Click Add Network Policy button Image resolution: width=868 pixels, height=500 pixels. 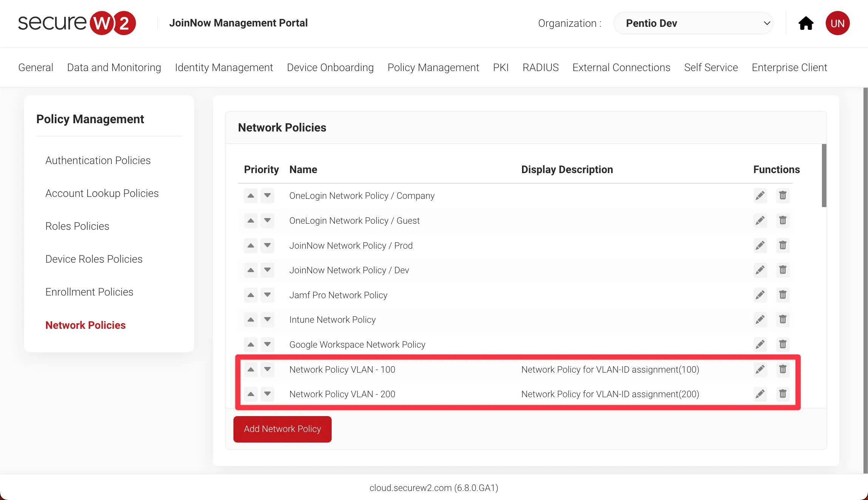[282, 429]
